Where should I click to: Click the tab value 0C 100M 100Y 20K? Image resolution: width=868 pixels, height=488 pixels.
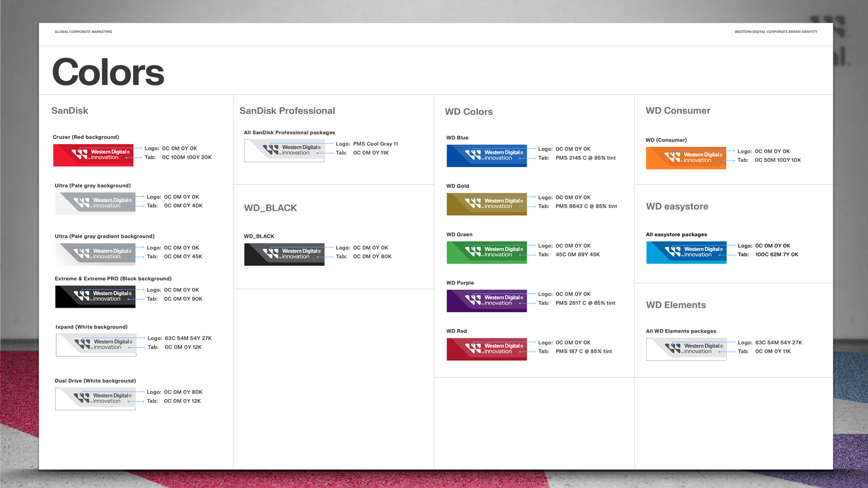(x=187, y=157)
